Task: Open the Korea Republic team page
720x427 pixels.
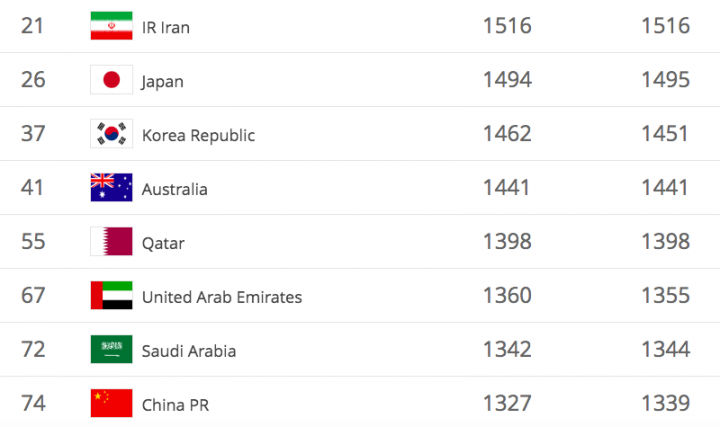Action: [x=198, y=135]
